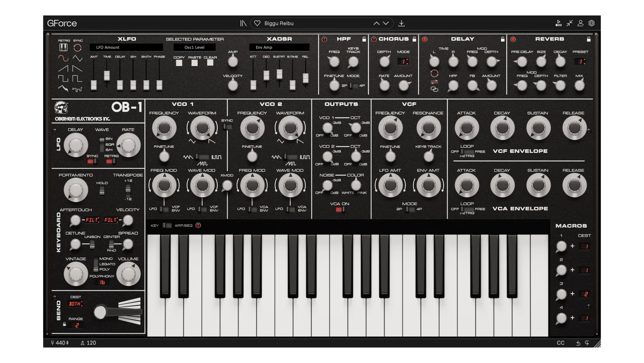644x363 pixels.
Task: Click the Delay link rings icon
Action: (x=434, y=89)
